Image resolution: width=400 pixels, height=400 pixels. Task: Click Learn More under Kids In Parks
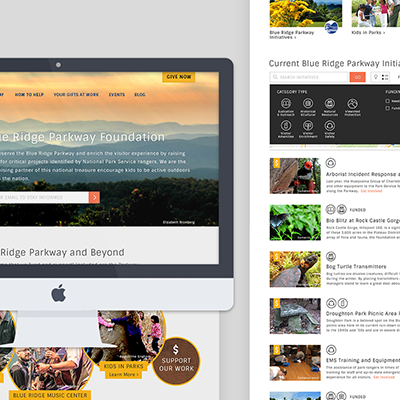pos(123,375)
